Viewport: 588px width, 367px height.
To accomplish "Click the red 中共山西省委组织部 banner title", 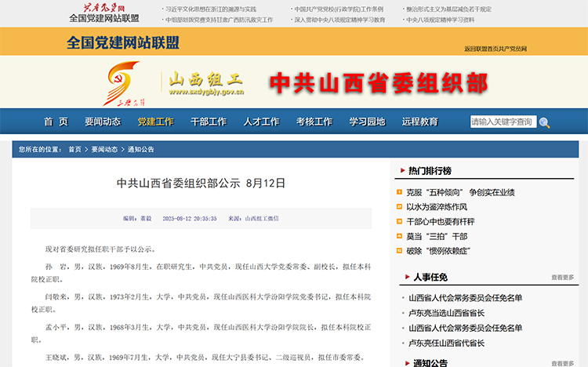I will pos(379,83).
